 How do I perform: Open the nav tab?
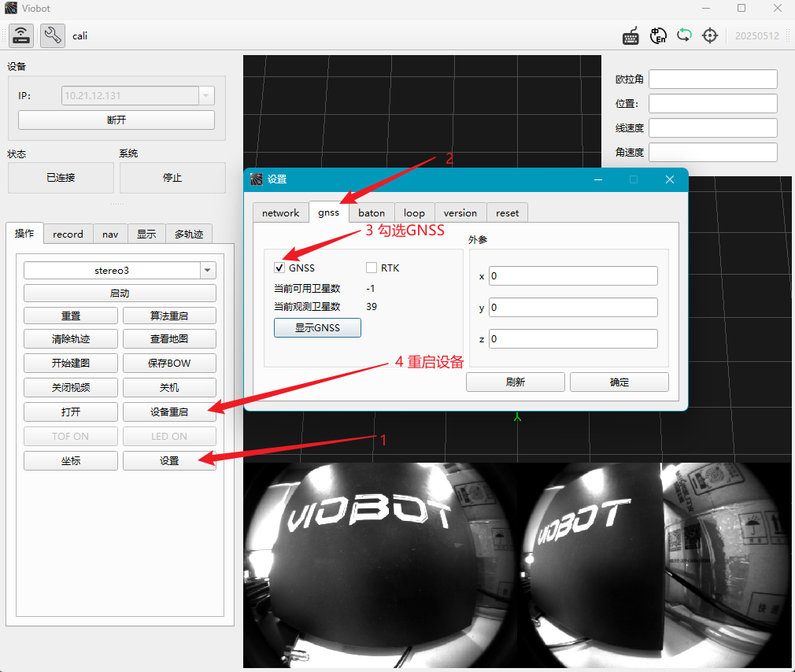click(110, 234)
